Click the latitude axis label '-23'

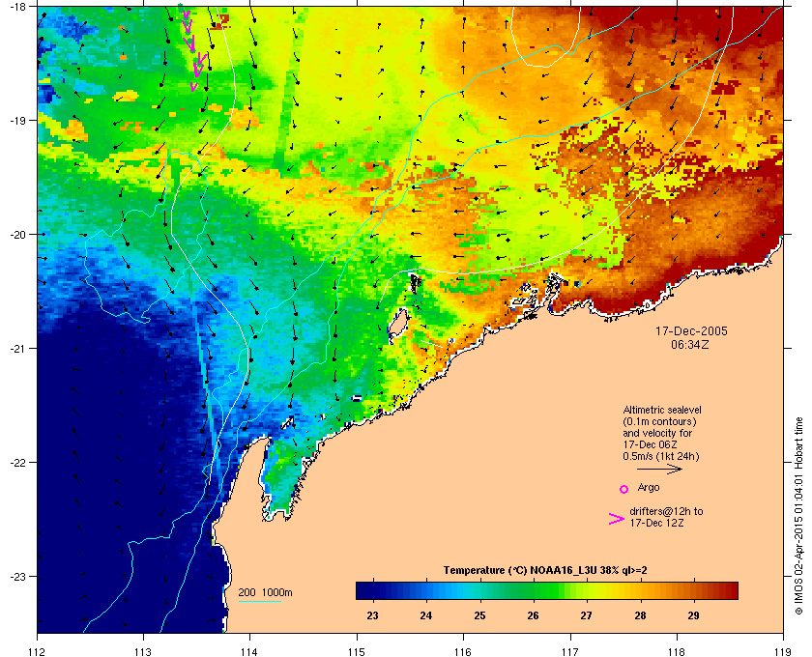17,576
